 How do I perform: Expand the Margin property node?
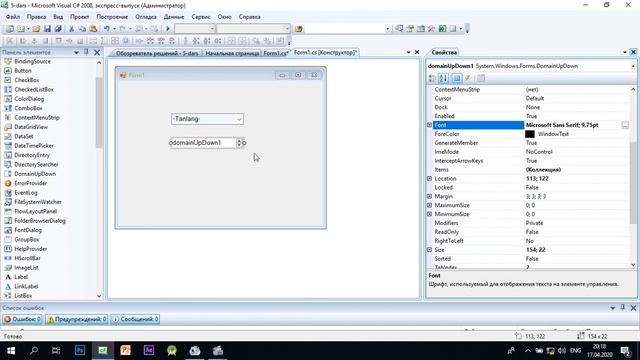pos(429,196)
